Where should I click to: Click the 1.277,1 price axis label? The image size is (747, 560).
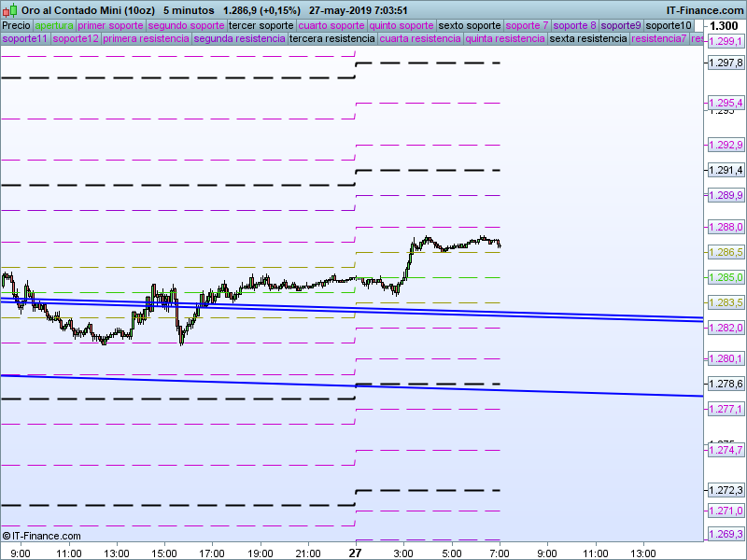[x=726, y=409]
